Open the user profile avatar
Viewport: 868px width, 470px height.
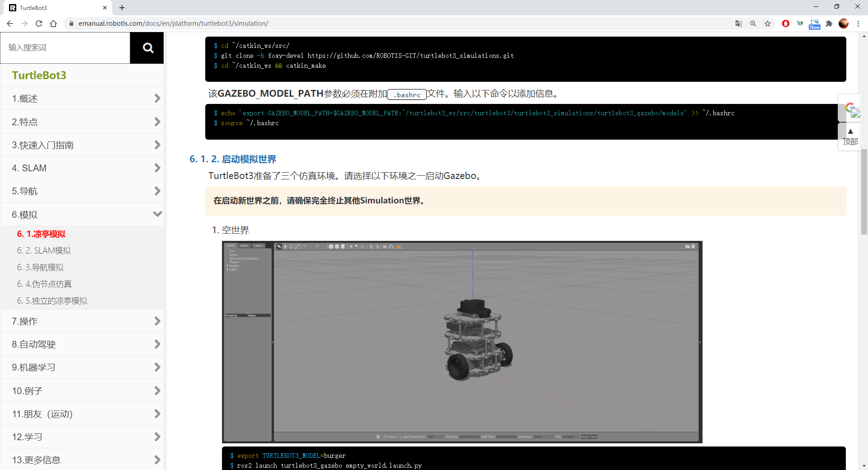pos(844,23)
